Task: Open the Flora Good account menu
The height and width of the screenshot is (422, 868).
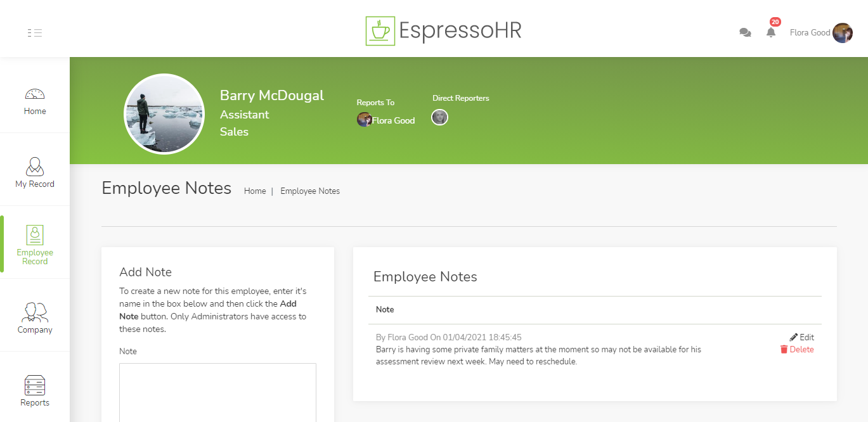Action: 810,32
